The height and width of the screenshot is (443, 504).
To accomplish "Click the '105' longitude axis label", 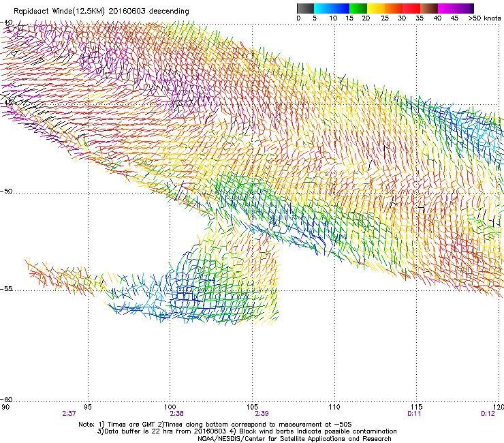I will tap(252, 407).
